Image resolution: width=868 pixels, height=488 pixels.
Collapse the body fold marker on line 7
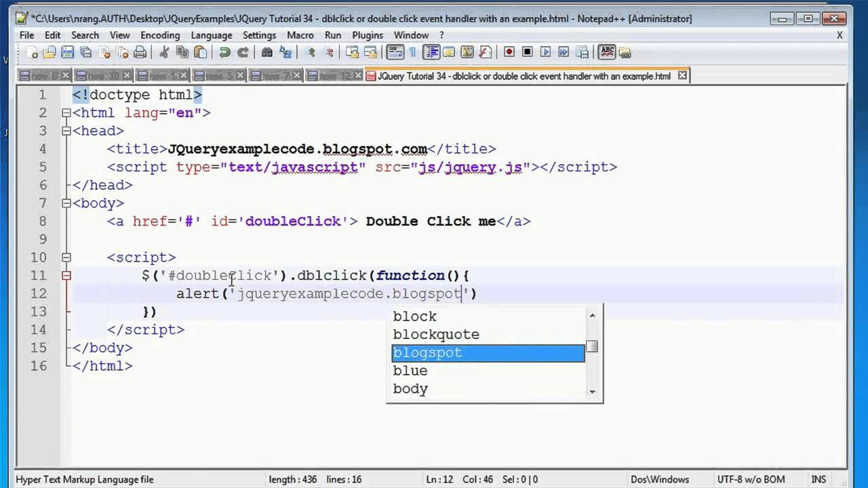coord(66,203)
